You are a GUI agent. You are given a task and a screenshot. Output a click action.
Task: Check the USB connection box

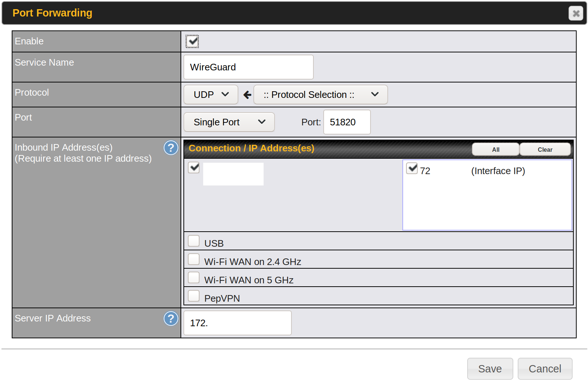tap(194, 241)
